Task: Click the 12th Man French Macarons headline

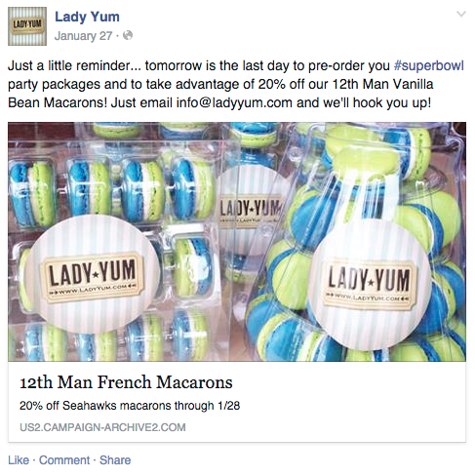Action: 126,382
